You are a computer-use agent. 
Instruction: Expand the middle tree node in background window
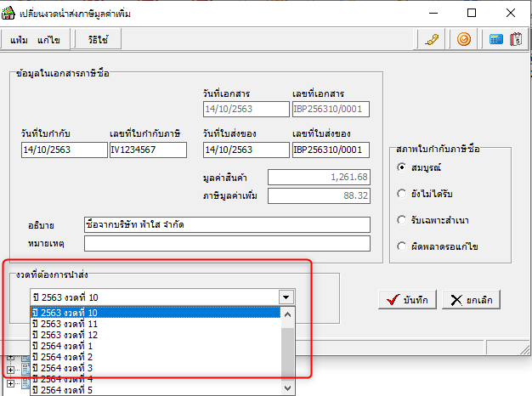[10, 370]
